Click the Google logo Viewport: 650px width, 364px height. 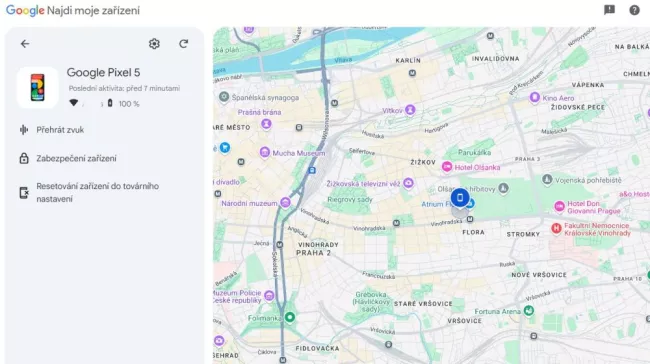point(25,10)
